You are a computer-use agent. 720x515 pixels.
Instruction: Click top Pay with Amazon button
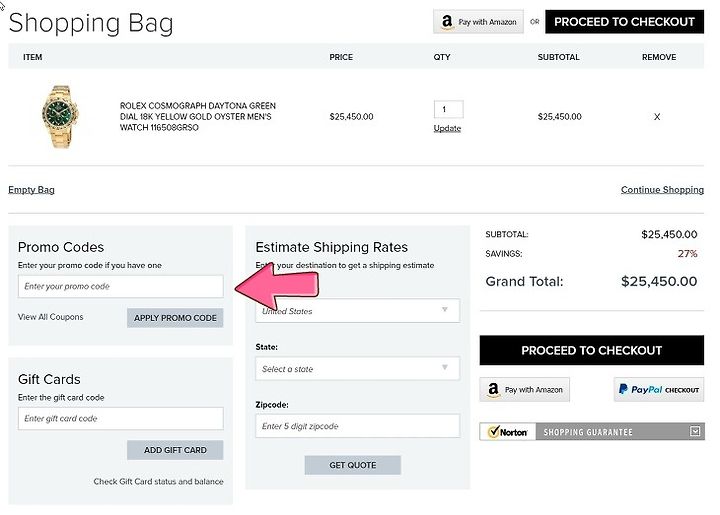[478, 22]
